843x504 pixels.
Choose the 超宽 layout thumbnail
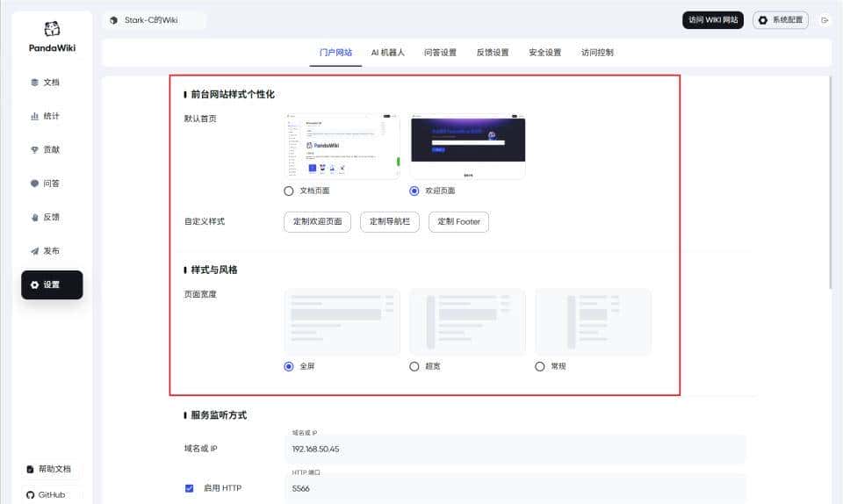(x=468, y=322)
